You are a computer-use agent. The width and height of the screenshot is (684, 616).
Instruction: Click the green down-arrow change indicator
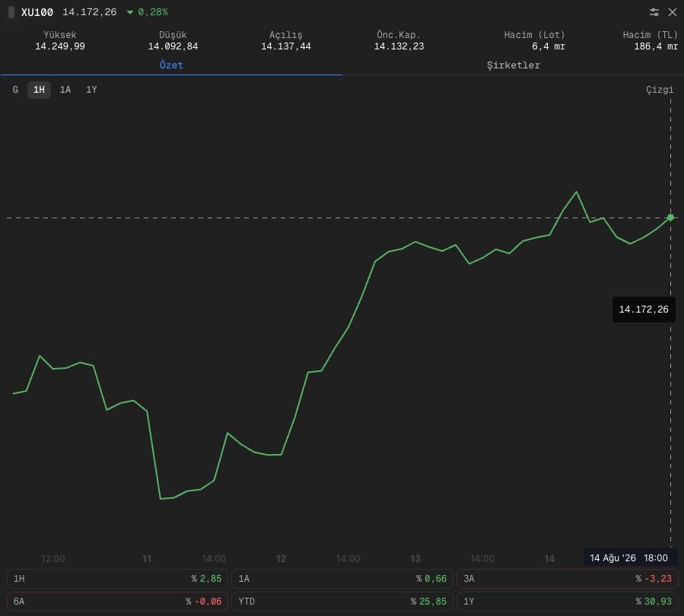coord(130,12)
